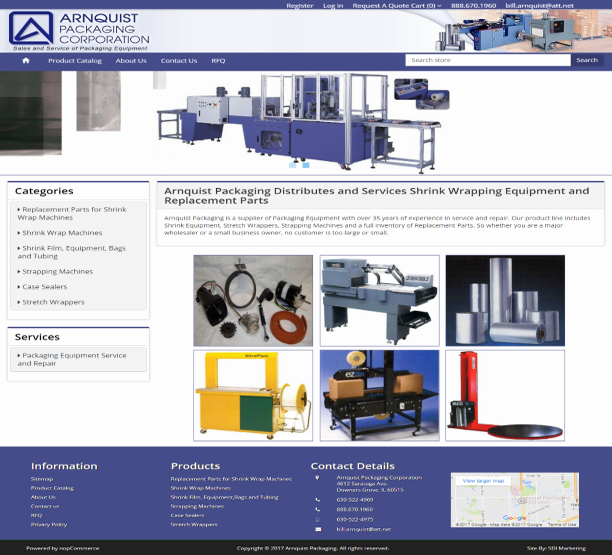The image size is (612, 555).
Task: Open the red stretch wrapper image
Action: (505, 394)
